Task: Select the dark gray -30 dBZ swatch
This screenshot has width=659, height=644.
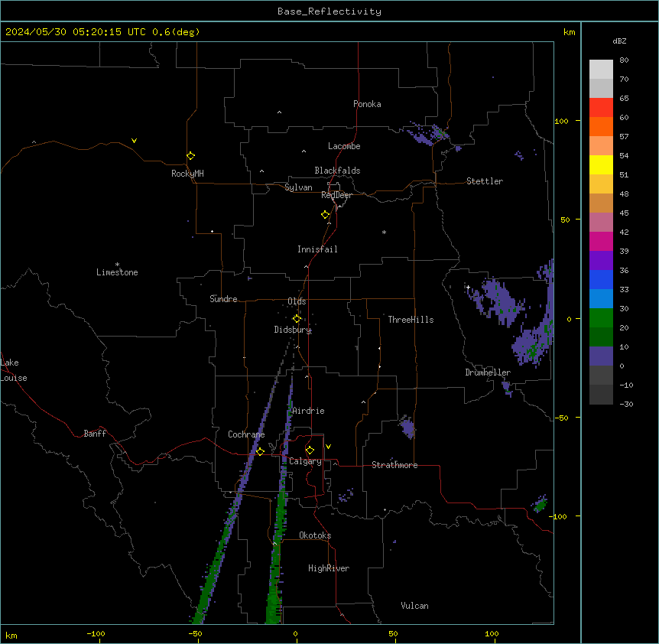Action: coord(601,395)
